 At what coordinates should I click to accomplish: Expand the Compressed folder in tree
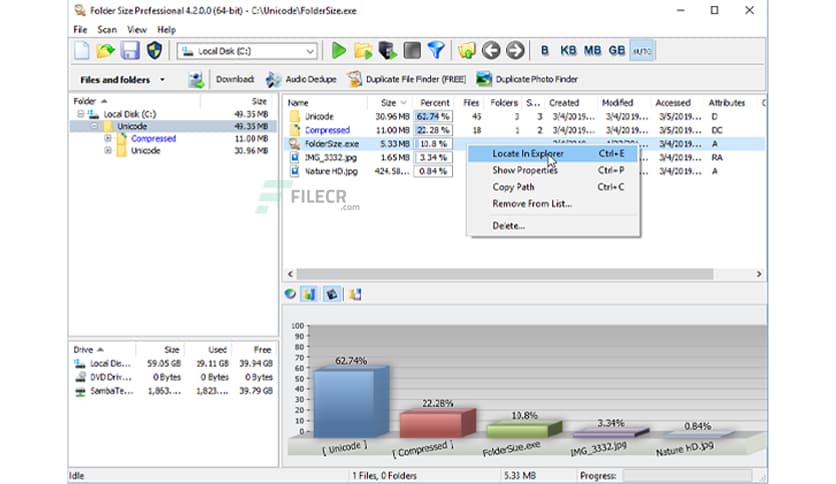click(x=108, y=139)
